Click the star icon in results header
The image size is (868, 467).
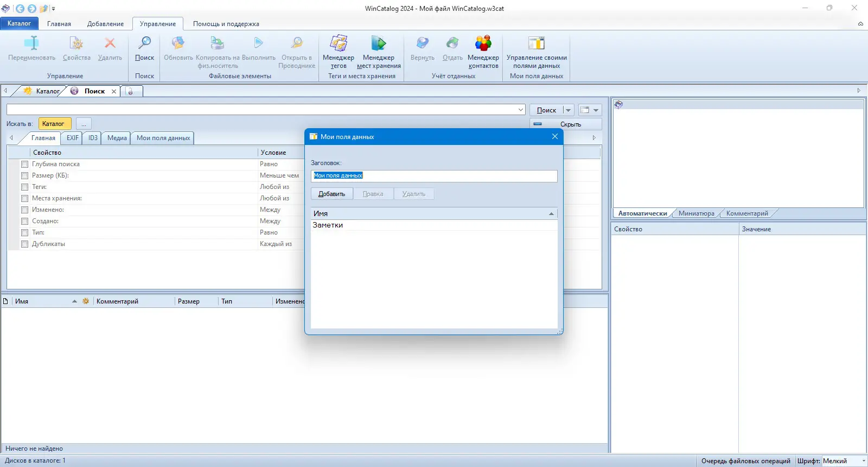click(x=86, y=301)
